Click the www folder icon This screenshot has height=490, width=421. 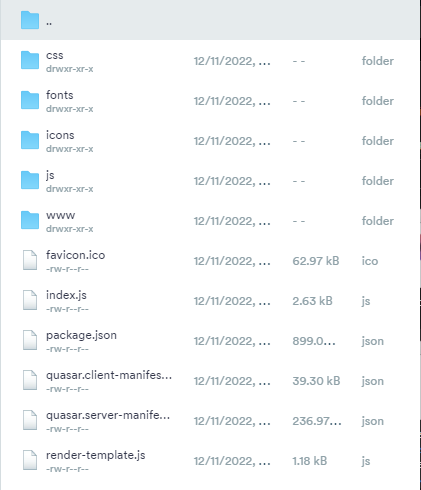point(30,220)
